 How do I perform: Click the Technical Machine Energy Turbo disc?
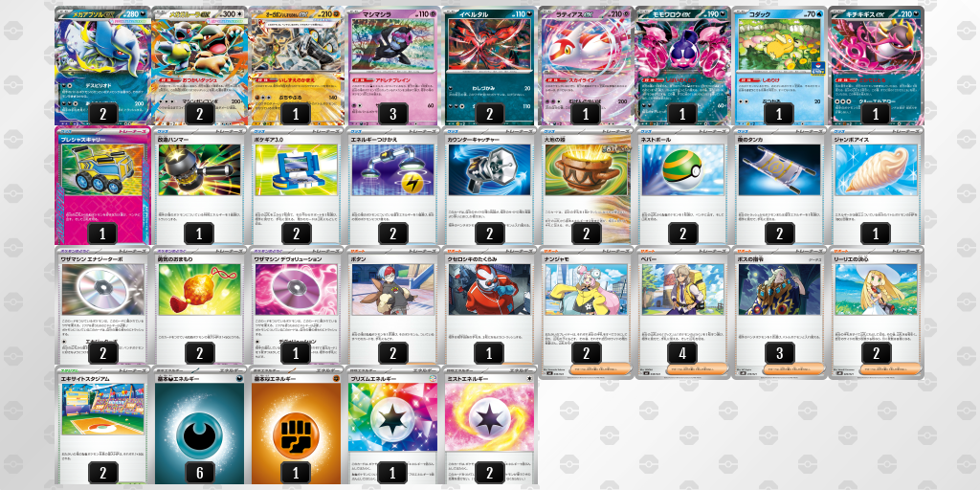[x=103, y=289]
